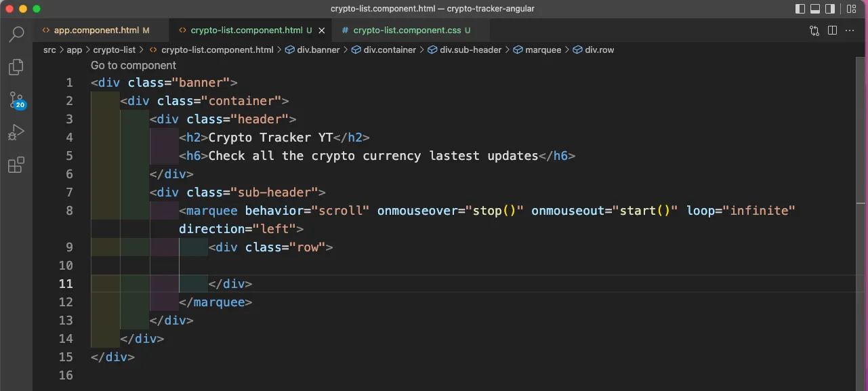
Task: Select src in breadcrumb path
Action: (x=50, y=49)
